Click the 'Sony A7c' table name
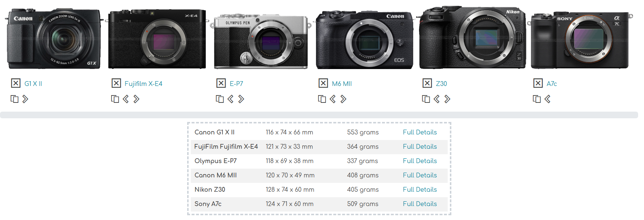Viewport: 644px width, 220px height. (x=208, y=204)
